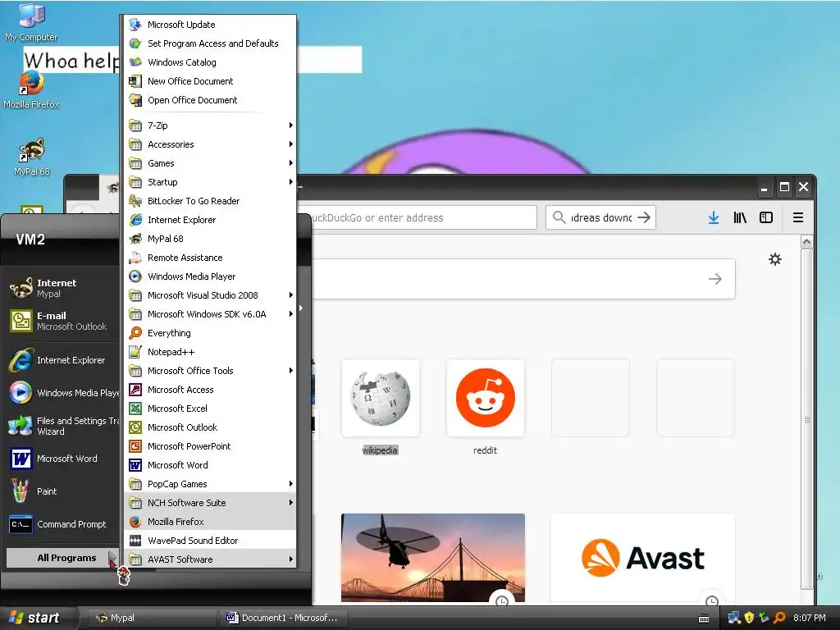
Task: Open Microsoft Word in start menu left pane
Action: pos(62,459)
